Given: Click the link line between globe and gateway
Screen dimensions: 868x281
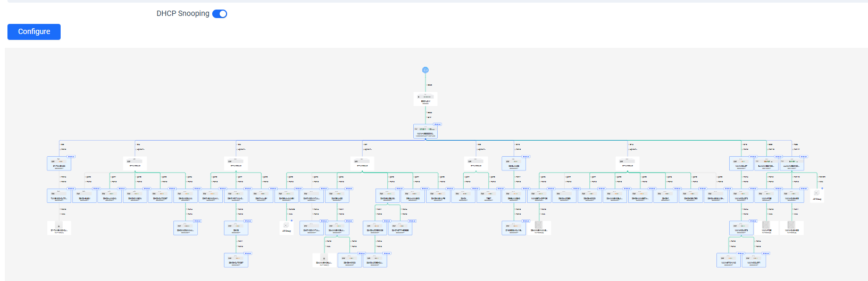Looking at the screenshot, I should click(425, 83).
